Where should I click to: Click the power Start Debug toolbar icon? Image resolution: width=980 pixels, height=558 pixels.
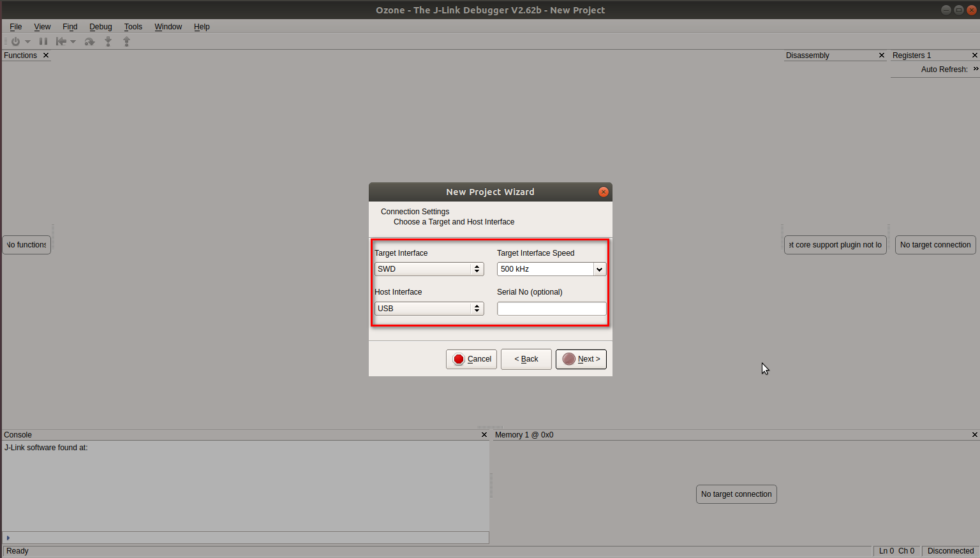[15, 41]
